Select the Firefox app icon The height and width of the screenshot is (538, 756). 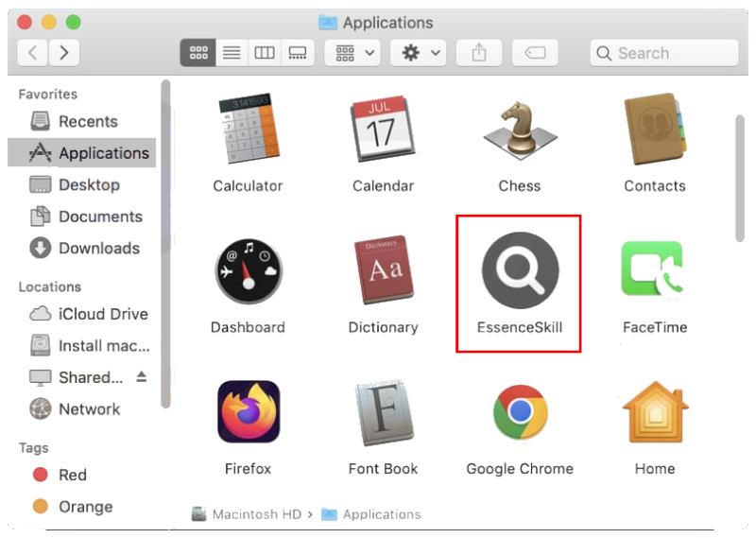(249, 411)
